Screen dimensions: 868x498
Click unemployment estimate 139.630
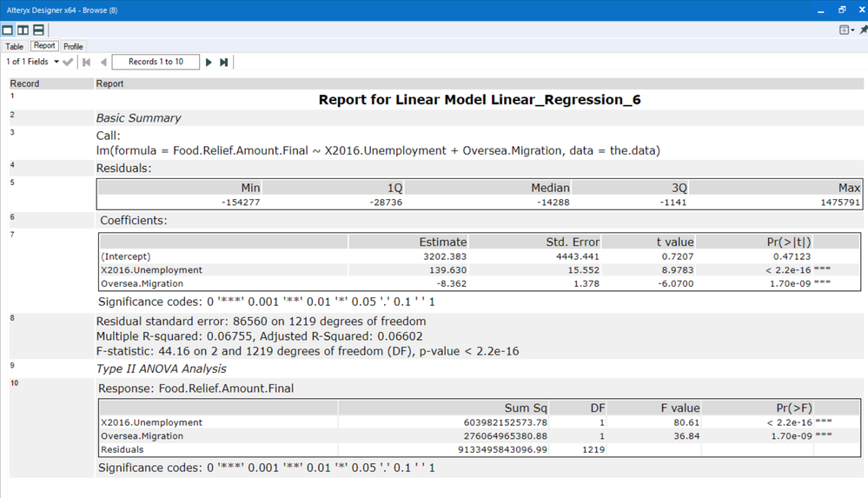tap(447, 270)
